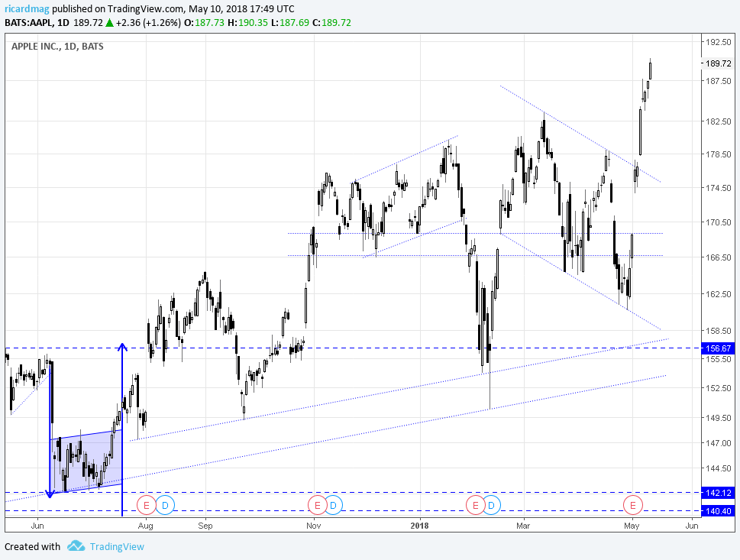Click the dividend D marker in February 2018
This screenshot has height=560, width=740.
coord(491,505)
